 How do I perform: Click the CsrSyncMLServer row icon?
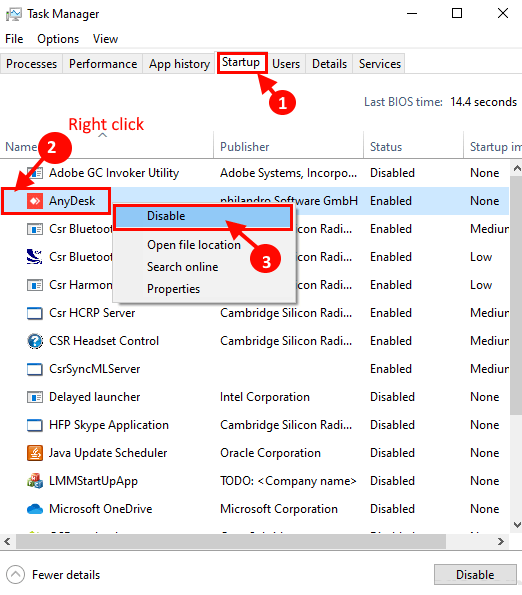click(x=35, y=369)
